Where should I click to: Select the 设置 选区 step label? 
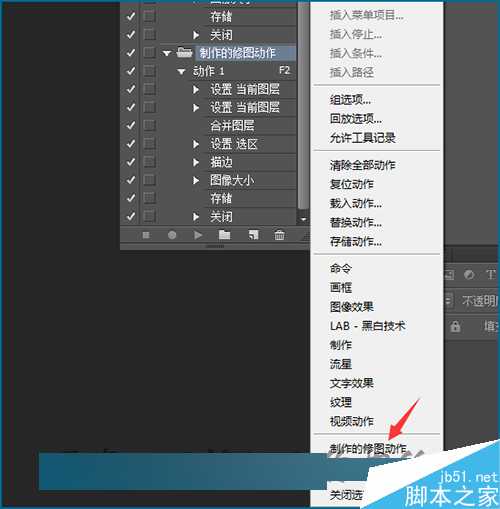234,144
